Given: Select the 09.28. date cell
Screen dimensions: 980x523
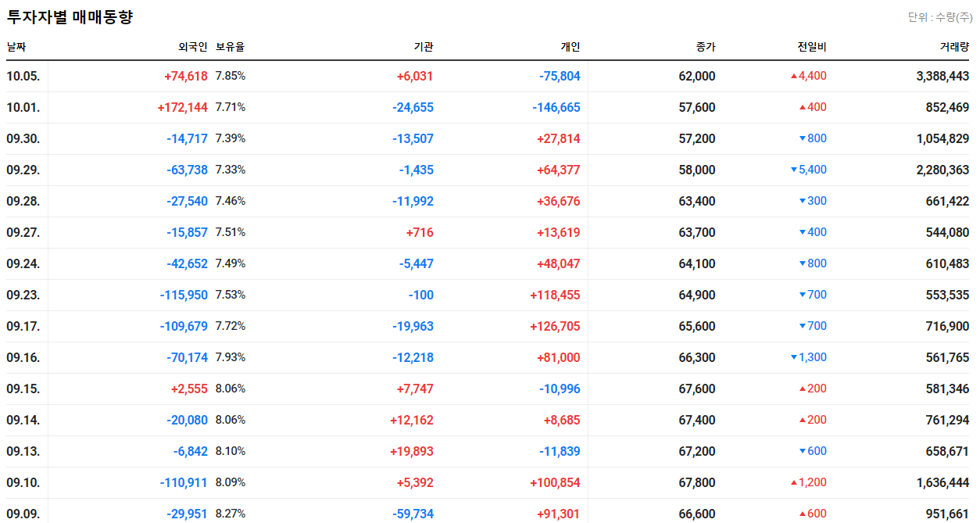Looking at the screenshot, I should point(23,201).
